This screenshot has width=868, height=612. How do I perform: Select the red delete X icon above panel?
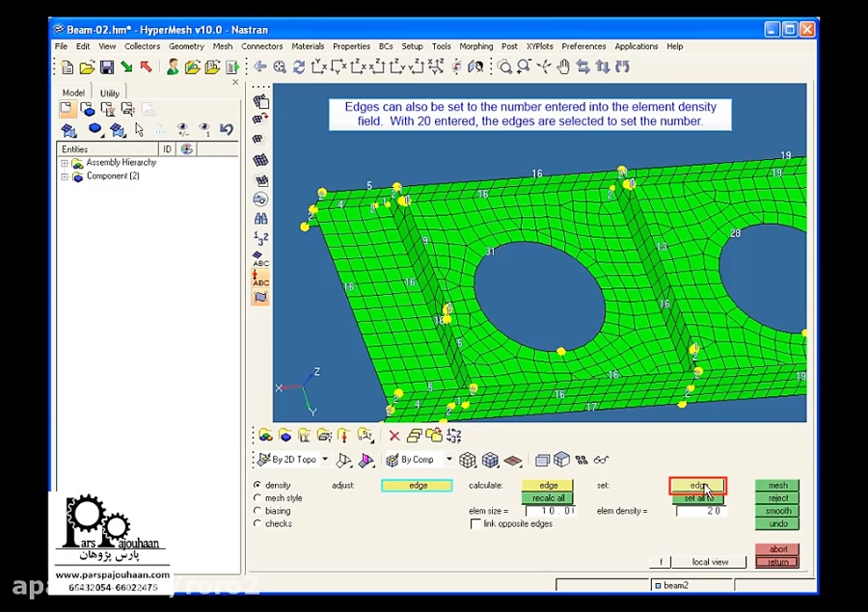pos(394,436)
